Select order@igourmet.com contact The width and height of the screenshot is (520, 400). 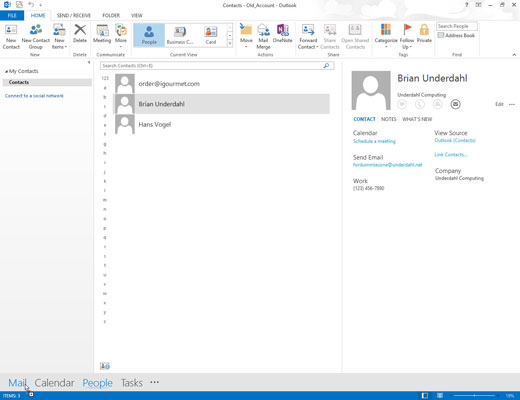pyautogui.click(x=222, y=84)
